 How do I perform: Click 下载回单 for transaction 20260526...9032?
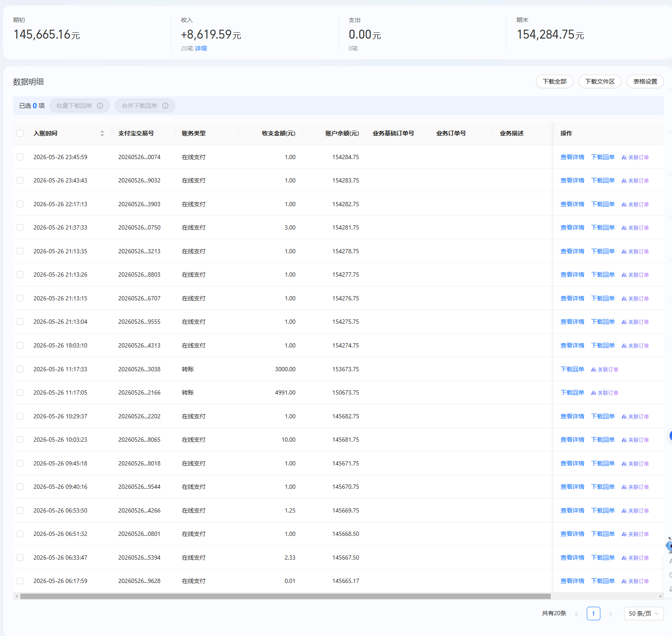(603, 180)
